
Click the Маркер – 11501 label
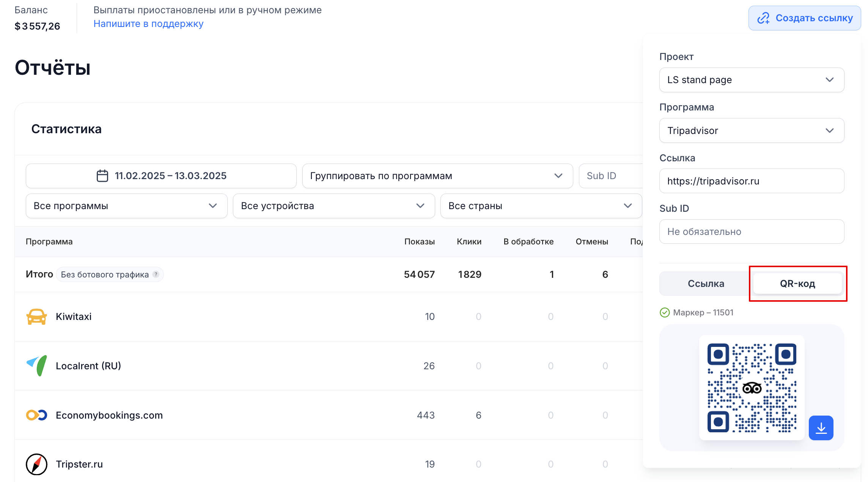tap(703, 312)
